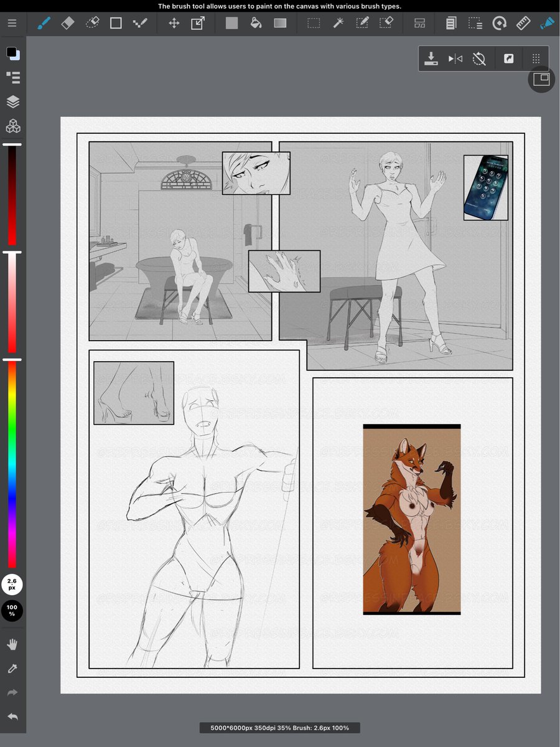This screenshot has width=560, height=747.
Task: Select the rectangular Selection tool
Action: click(x=314, y=23)
